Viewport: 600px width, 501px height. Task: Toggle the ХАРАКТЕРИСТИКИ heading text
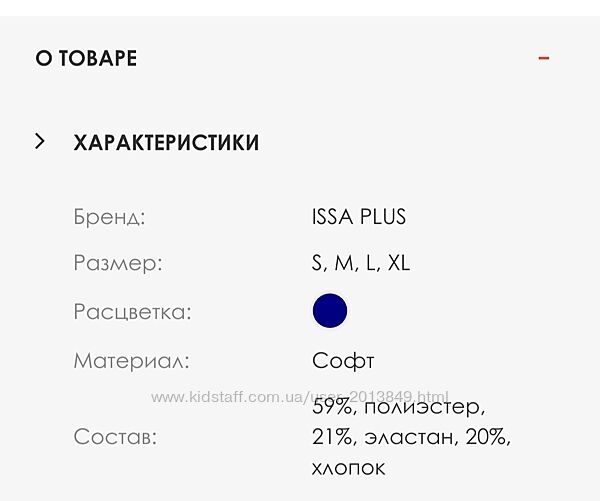click(166, 143)
